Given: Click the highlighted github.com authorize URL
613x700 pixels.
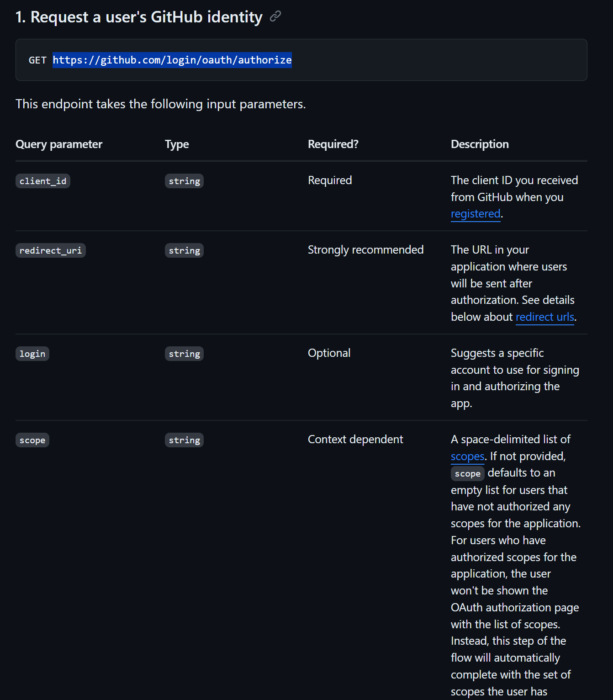Looking at the screenshot, I should pyautogui.click(x=172, y=60).
